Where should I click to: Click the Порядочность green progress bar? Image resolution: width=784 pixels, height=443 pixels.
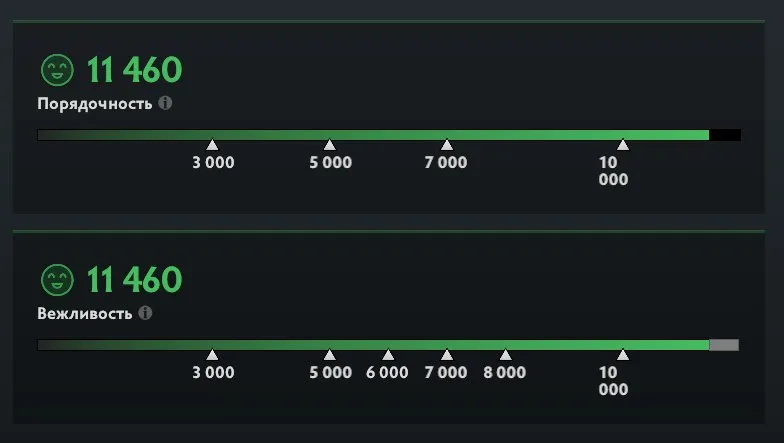coord(373,135)
